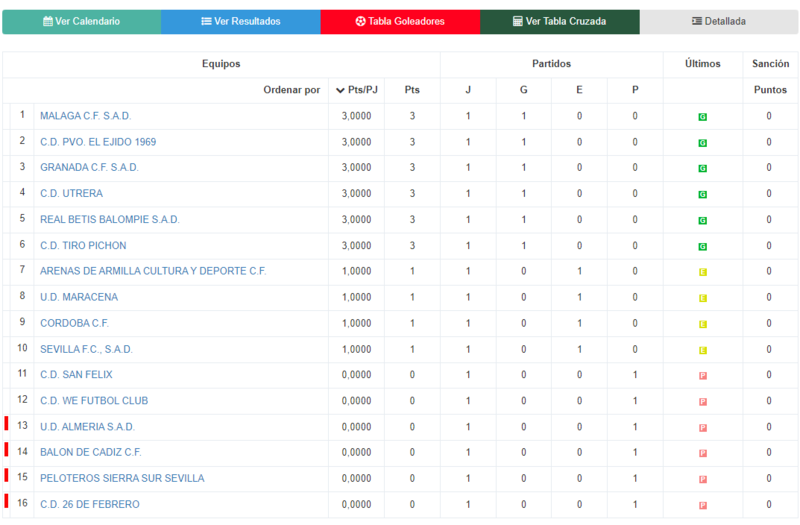
Task: Click the table icon in Ver Tabla Cruzada
Action: point(518,21)
